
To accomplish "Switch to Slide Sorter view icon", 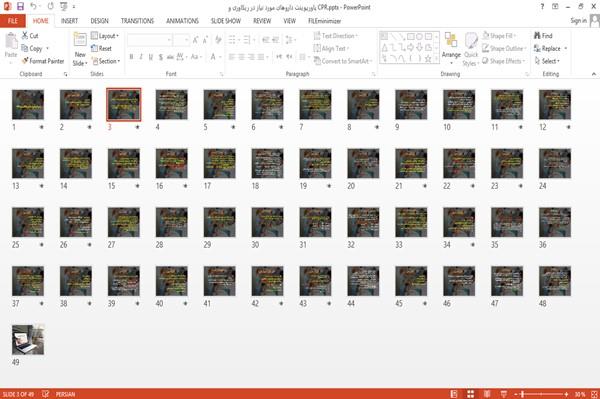I will (x=470, y=394).
